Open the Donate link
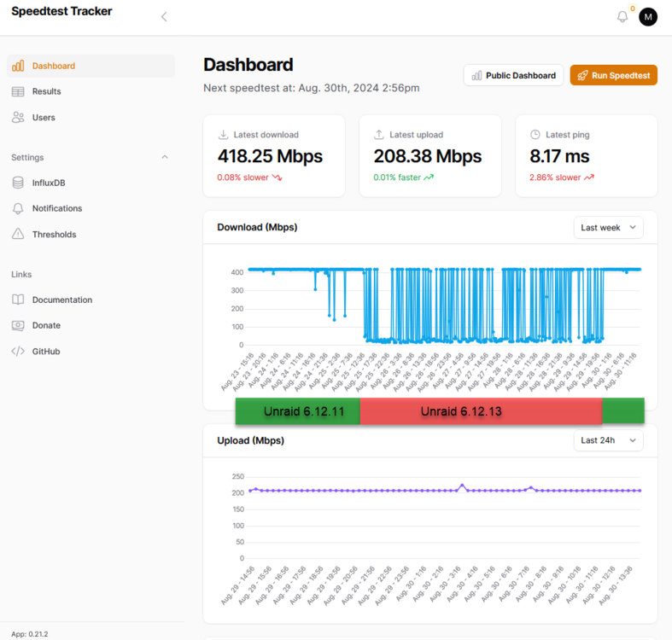Image resolution: width=672 pixels, height=640 pixels. 91,326
